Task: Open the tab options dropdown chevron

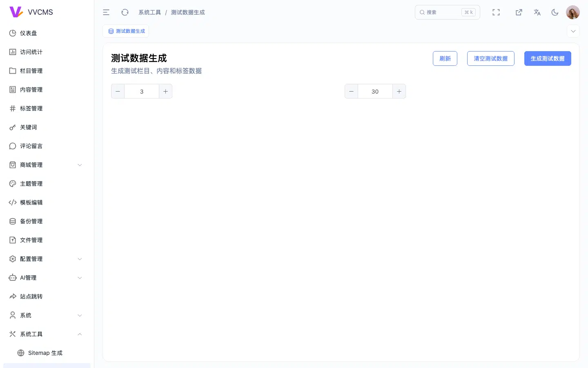Action: click(x=573, y=31)
